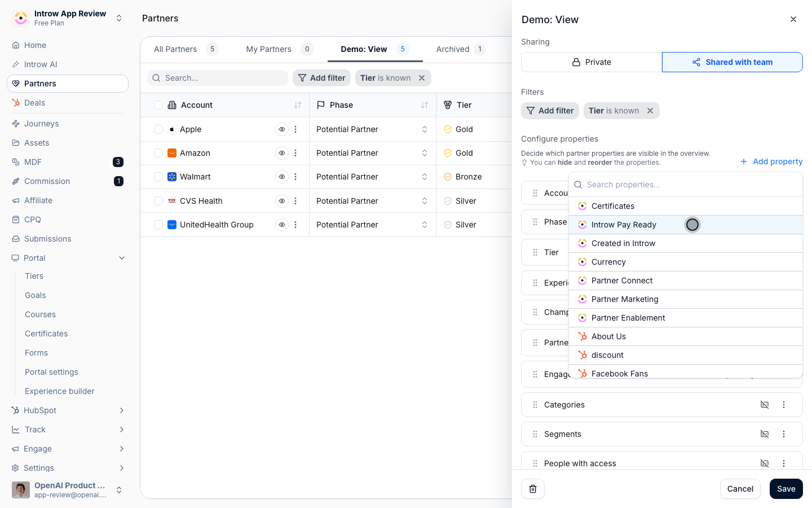
Task: Set sharing to Private
Action: pos(592,62)
